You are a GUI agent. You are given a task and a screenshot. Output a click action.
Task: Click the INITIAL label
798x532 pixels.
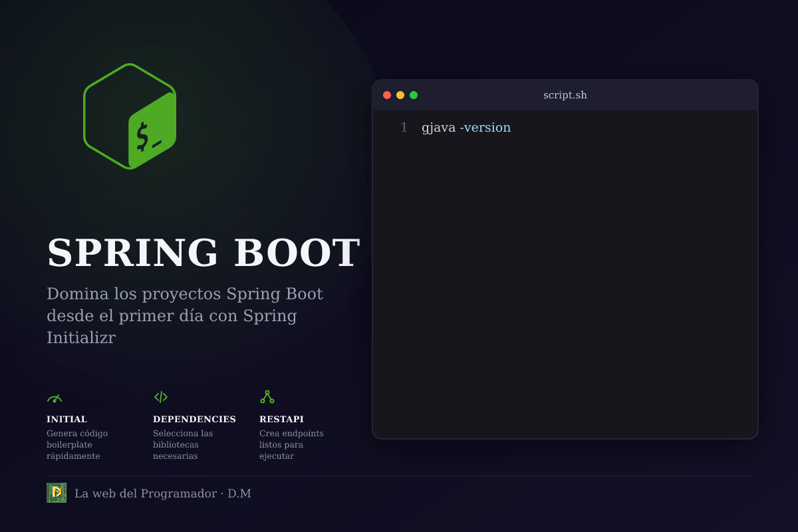[x=66, y=420]
